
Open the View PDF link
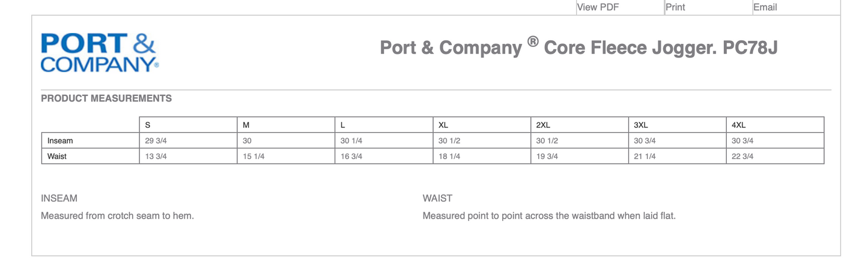pyautogui.click(x=598, y=7)
